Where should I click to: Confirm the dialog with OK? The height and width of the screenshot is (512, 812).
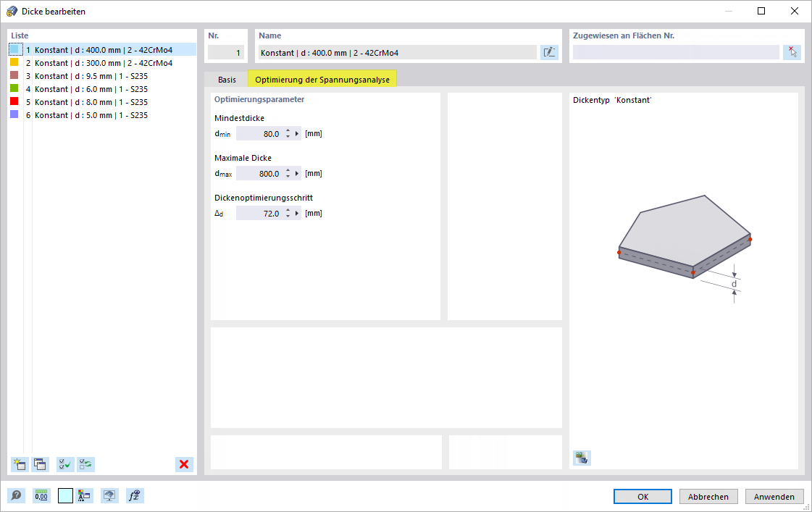(x=643, y=497)
